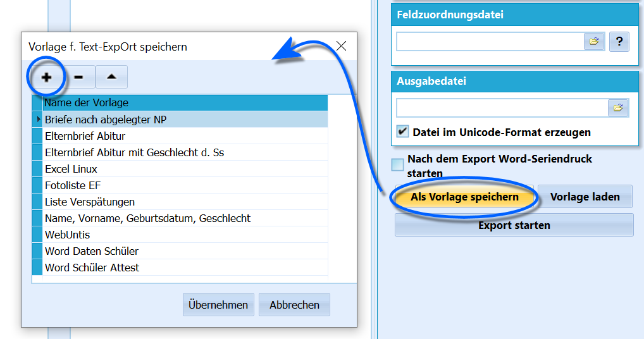Click Vorlage laden button
Viewport: 644px width, 339px height.
tap(585, 197)
